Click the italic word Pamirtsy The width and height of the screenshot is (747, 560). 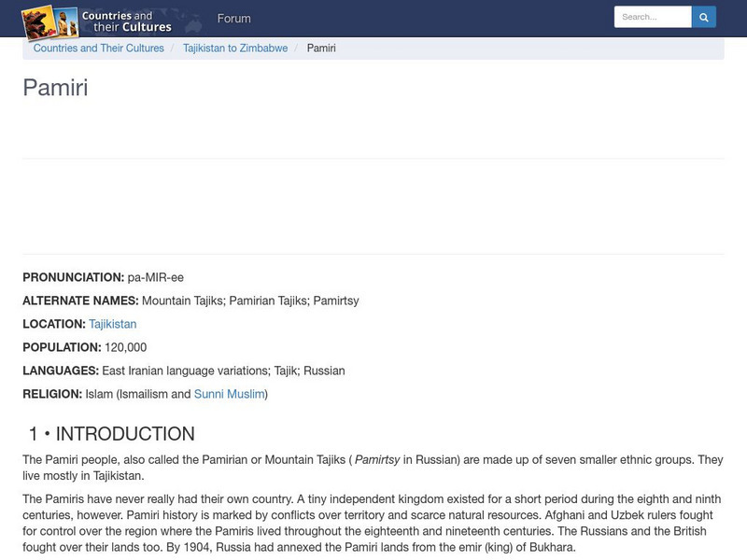pyautogui.click(x=377, y=460)
